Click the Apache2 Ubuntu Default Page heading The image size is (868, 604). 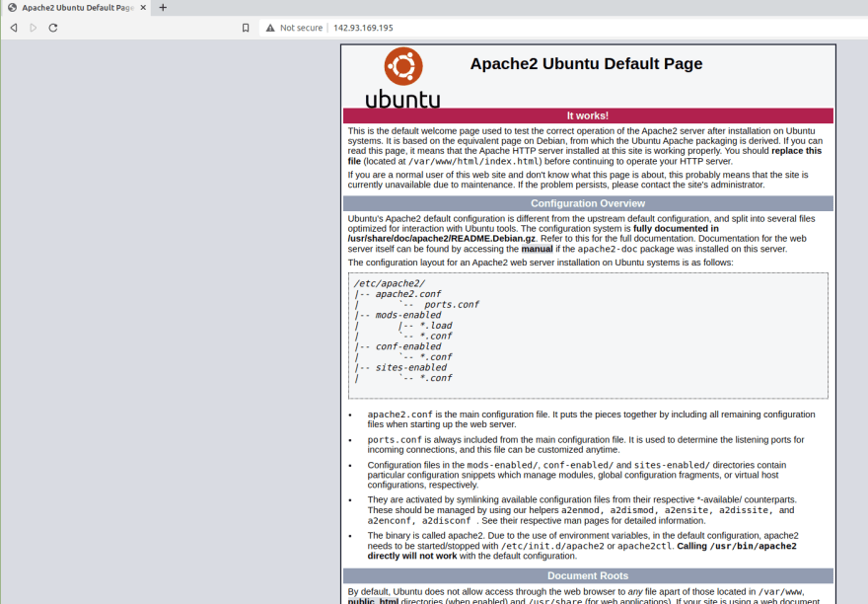pos(586,64)
